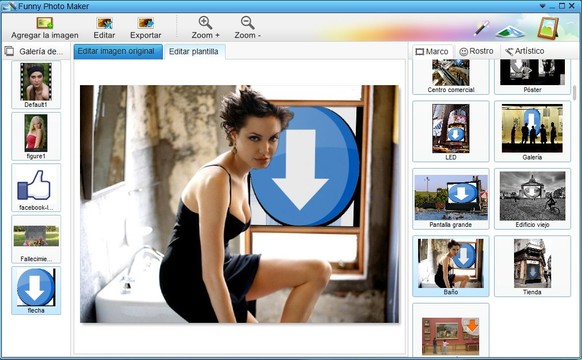Open the Artístico tab

coord(525,51)
